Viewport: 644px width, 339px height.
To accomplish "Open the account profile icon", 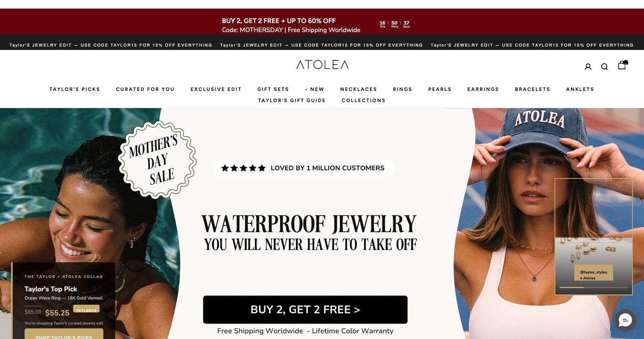I will coord(588,66).
